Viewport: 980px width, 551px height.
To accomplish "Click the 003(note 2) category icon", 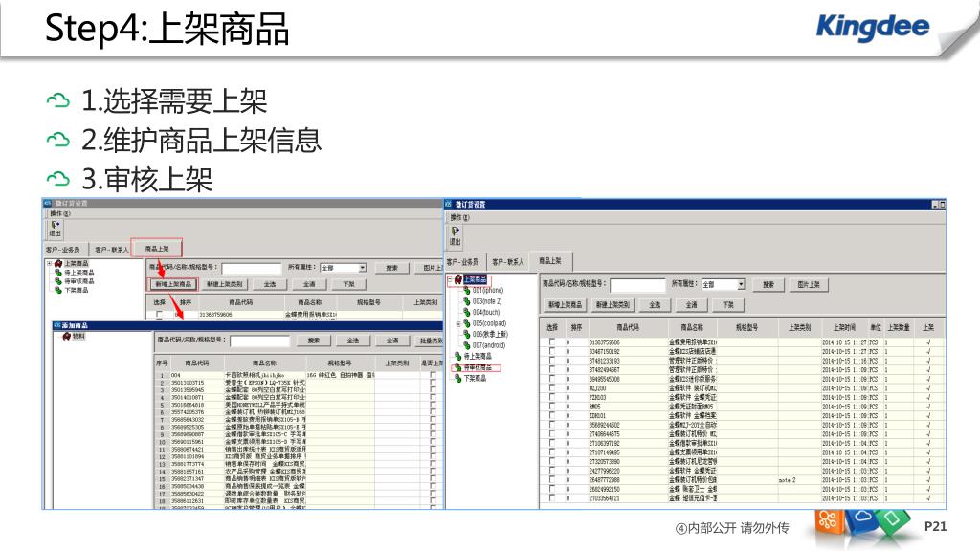I will 466,301.
